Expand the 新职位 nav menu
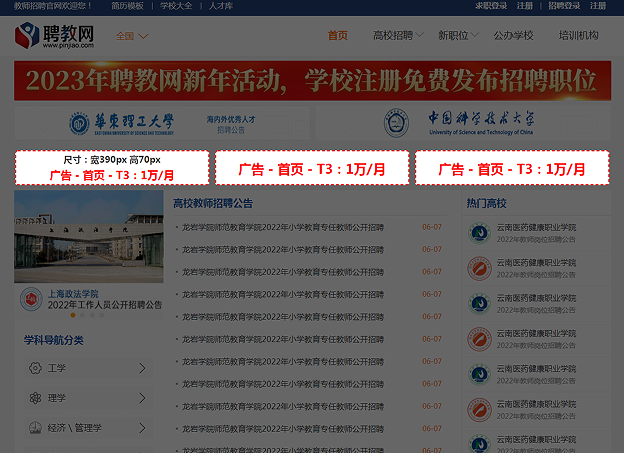This screenshot has height=453, width=624. tap(458, 35)
